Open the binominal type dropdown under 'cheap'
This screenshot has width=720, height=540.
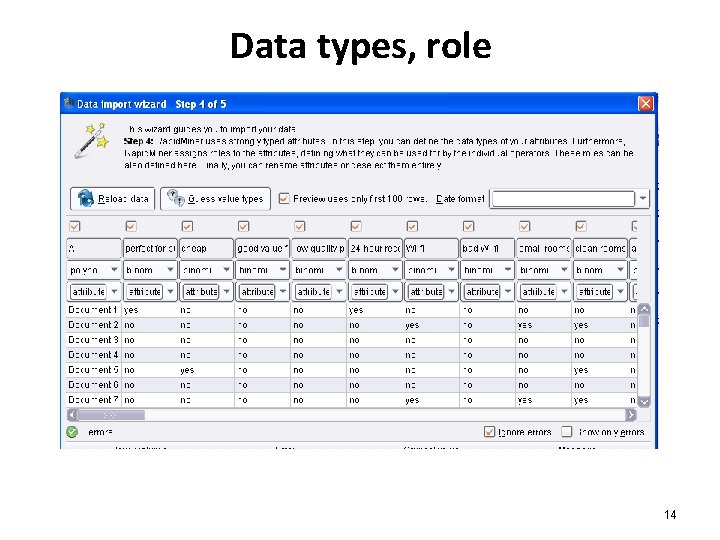tap(226, 270)
